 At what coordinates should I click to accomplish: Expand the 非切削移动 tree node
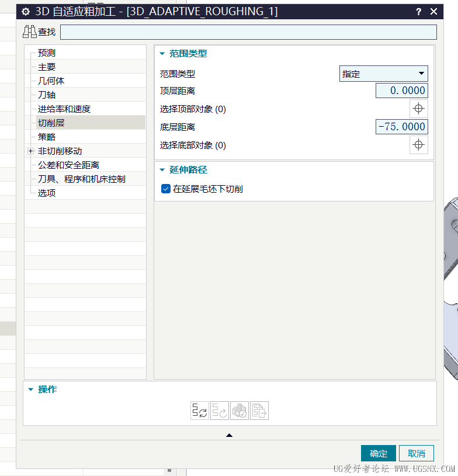(x=31, y=151)
